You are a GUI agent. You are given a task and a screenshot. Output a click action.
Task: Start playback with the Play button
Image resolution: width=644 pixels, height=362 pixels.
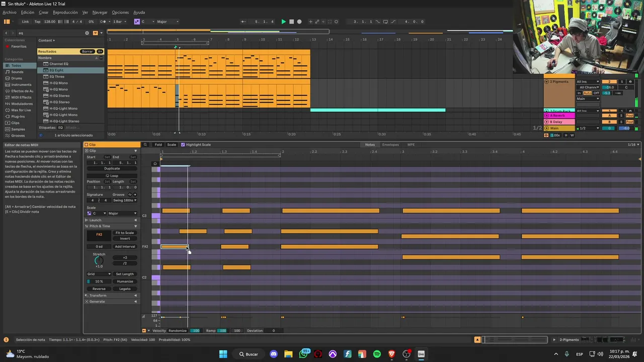point(283,22)
